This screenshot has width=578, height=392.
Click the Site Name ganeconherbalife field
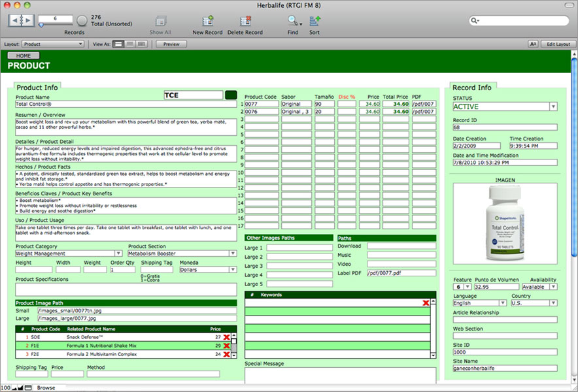tap(505, 368)
